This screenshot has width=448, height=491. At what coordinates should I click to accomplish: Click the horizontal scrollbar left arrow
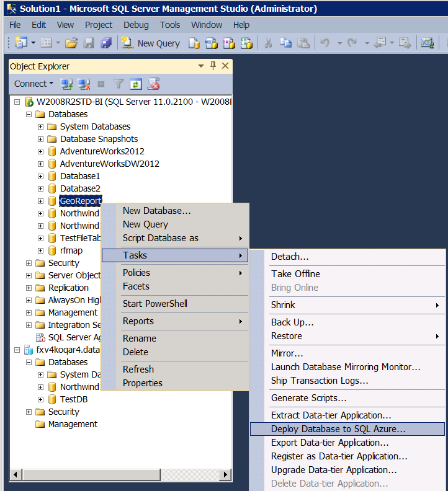[x=16, y=474]
